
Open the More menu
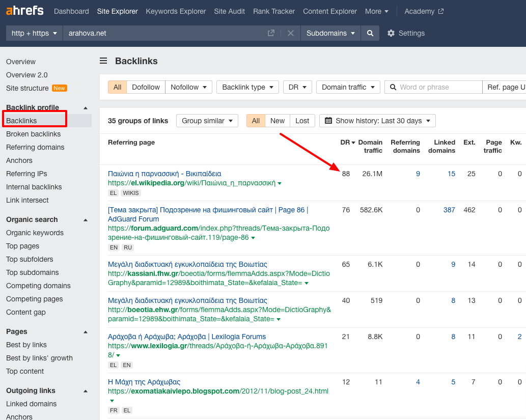point(376,11)
